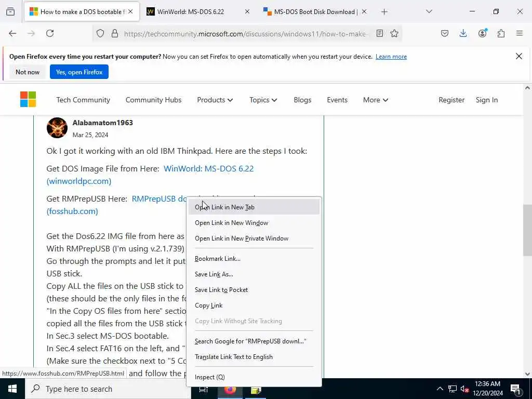
Task: Click the Sign In link
Action: [486, 100]
